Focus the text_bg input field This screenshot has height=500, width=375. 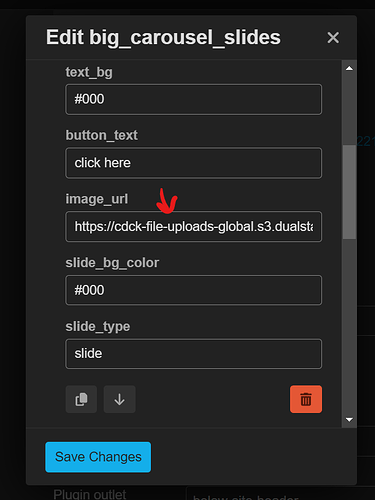pos(194,99)
